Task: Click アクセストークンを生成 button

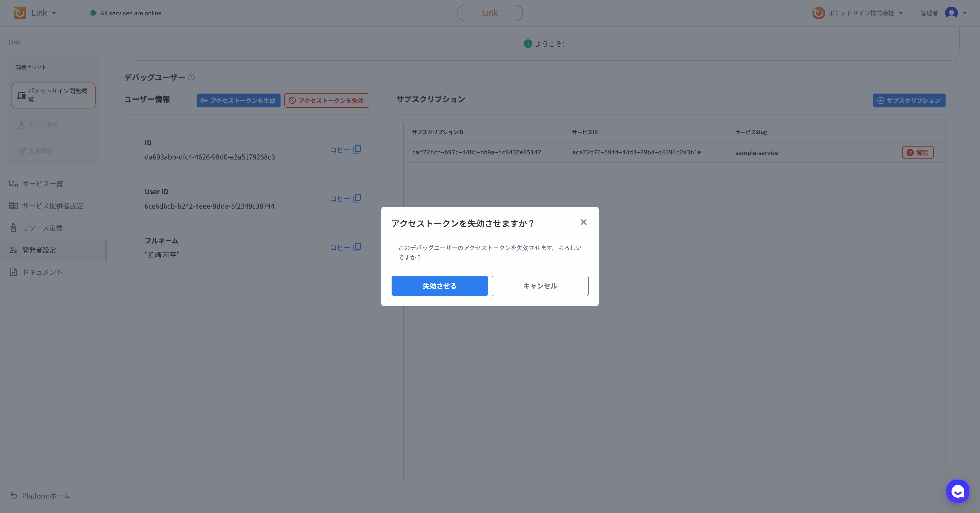Action: coord(238,100)
